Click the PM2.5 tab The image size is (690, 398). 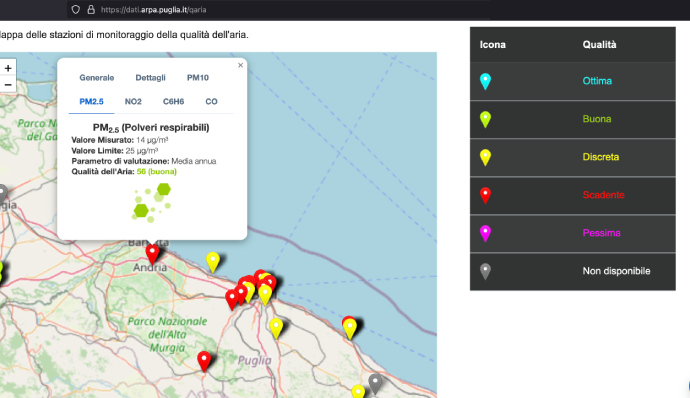[x=92, y=101]
